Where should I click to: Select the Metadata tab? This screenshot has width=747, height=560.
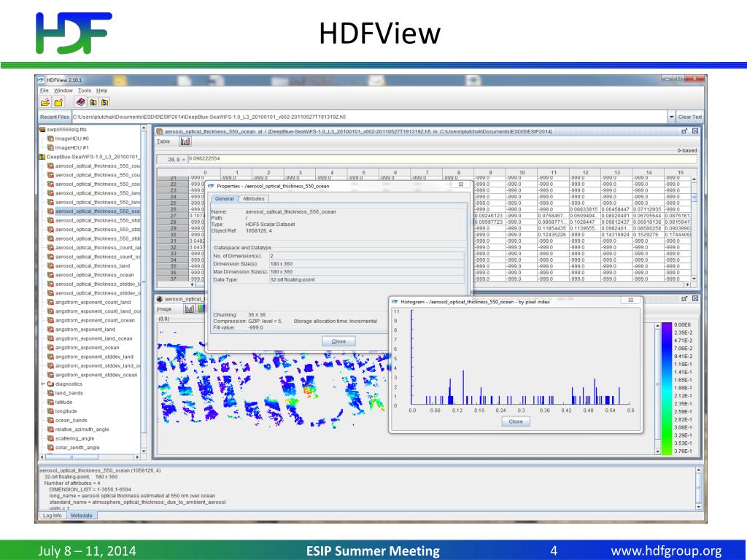point(82,516)
